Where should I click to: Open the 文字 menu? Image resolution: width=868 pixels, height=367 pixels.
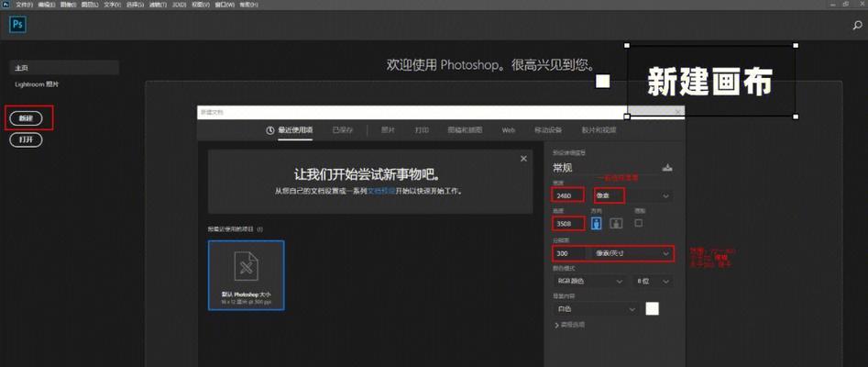pyautogui.click(x=111, y=4)
